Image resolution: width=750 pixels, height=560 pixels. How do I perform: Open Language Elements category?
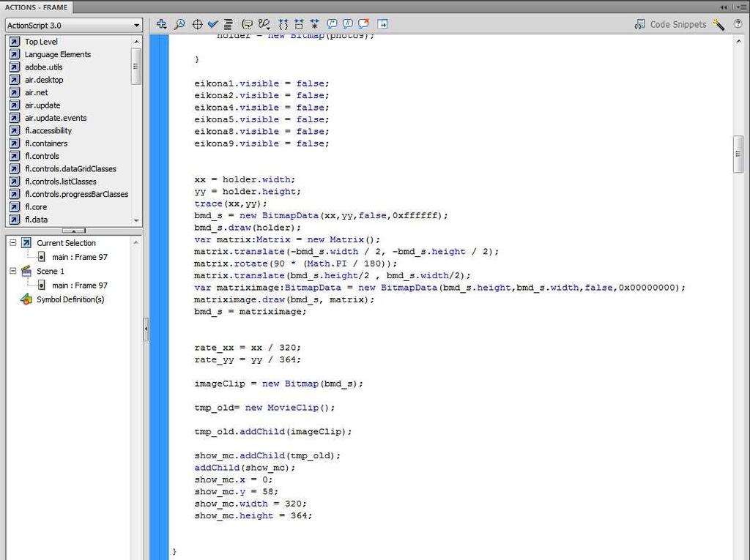[x=57, y=54]
